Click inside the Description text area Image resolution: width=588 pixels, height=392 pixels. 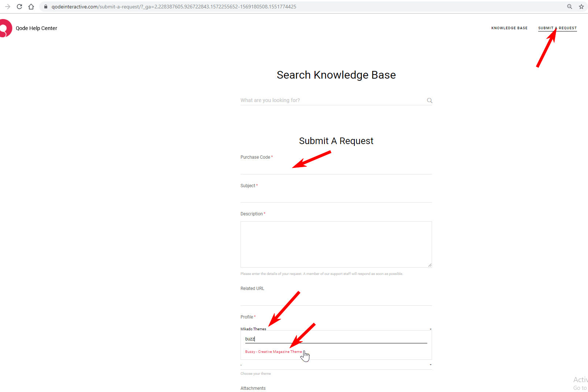click(x=336, y=244)
